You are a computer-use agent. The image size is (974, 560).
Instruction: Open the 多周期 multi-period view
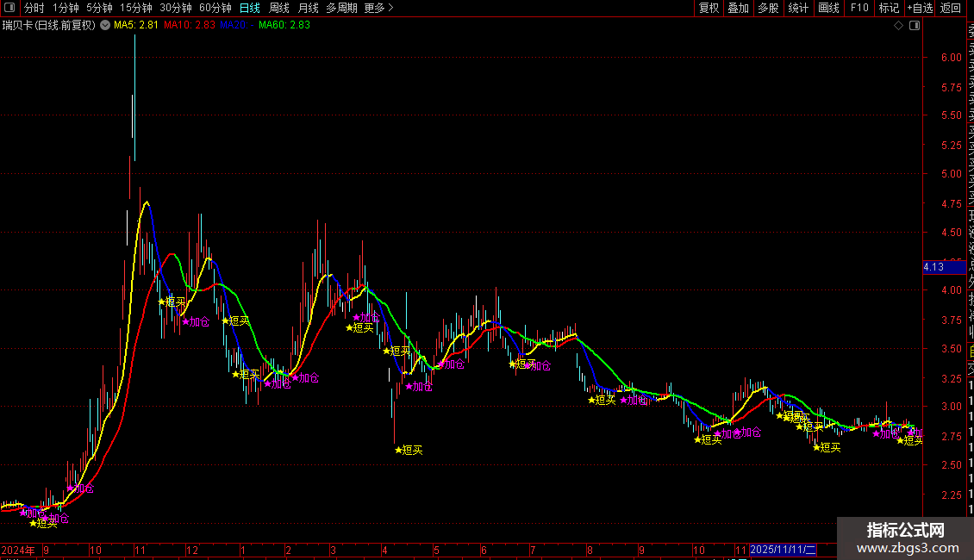tap(341, 8)
